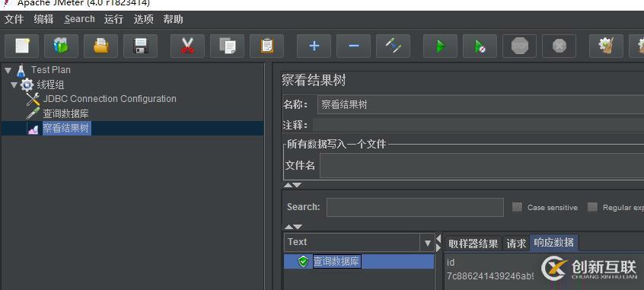Expand all nodes with plus icon
644x290 pixels.
(x=314, y=46)
